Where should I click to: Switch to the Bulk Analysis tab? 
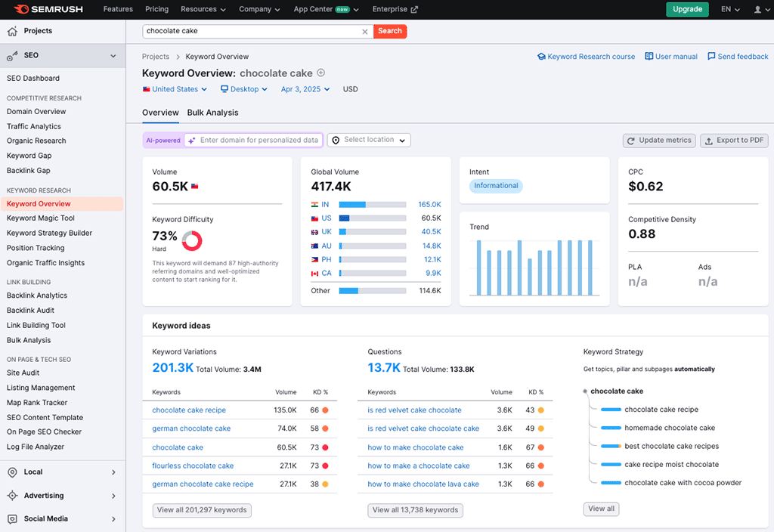pyautogui.click(x=212, y=113)
